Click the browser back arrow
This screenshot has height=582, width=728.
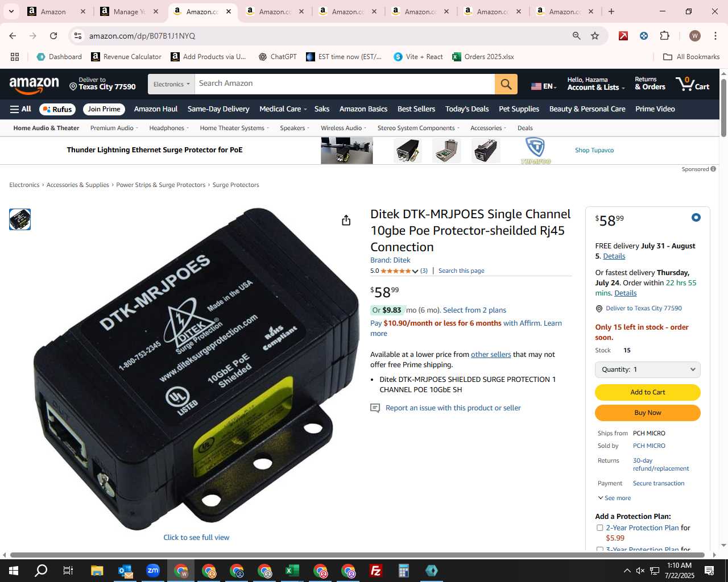[13, 36]
